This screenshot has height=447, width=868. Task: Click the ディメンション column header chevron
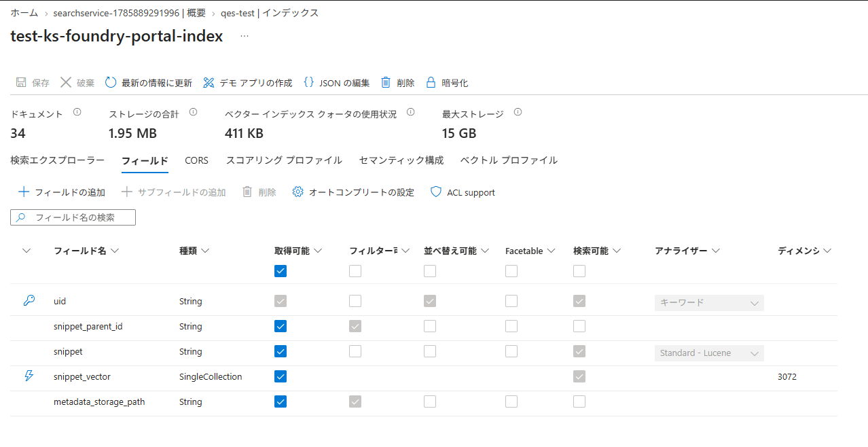coord(827,251)
